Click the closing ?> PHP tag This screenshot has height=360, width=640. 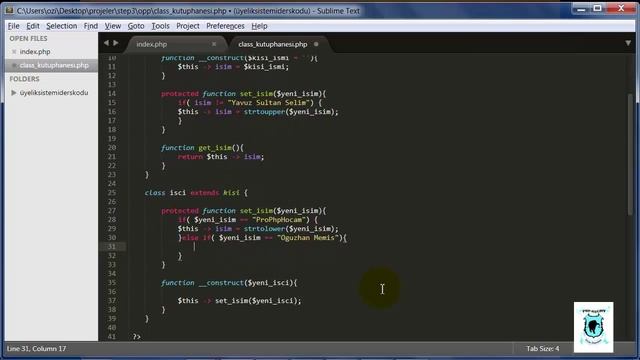pyautogui.click(x=136, y=337)
